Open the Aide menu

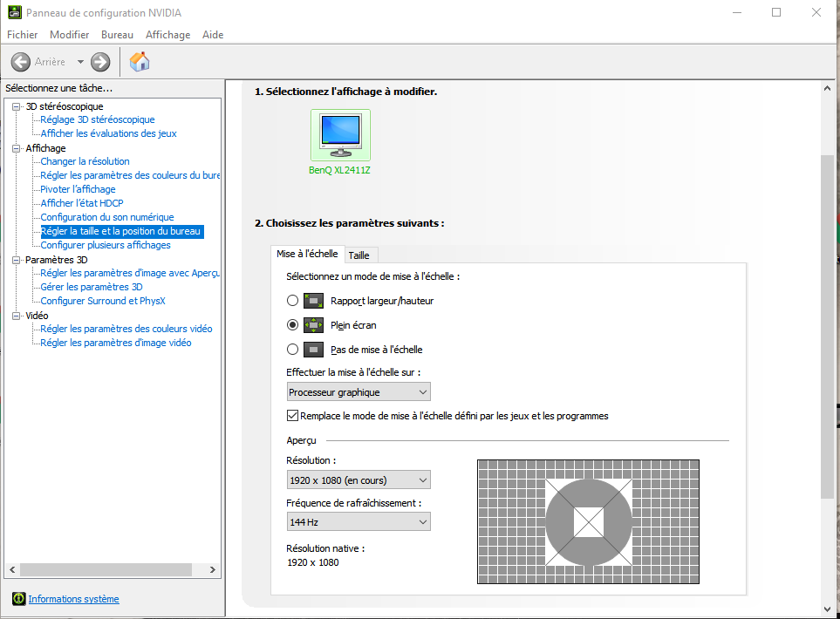[213, 35]
